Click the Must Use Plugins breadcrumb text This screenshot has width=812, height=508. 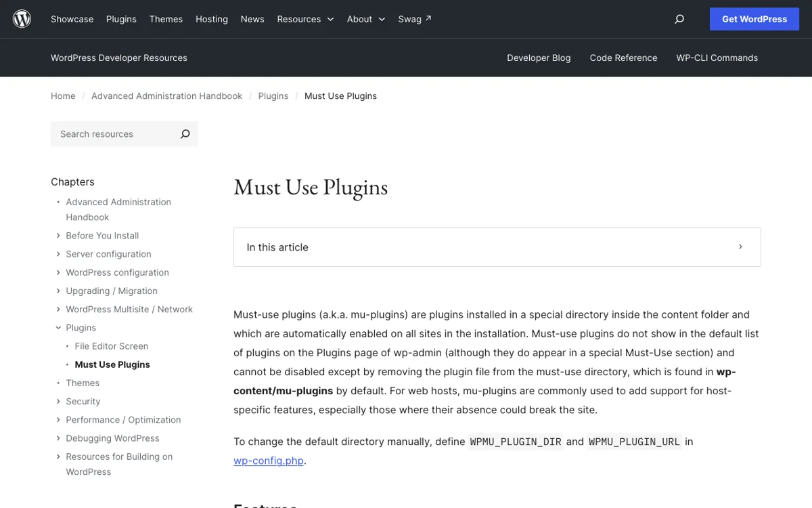(x=340, y=96)
